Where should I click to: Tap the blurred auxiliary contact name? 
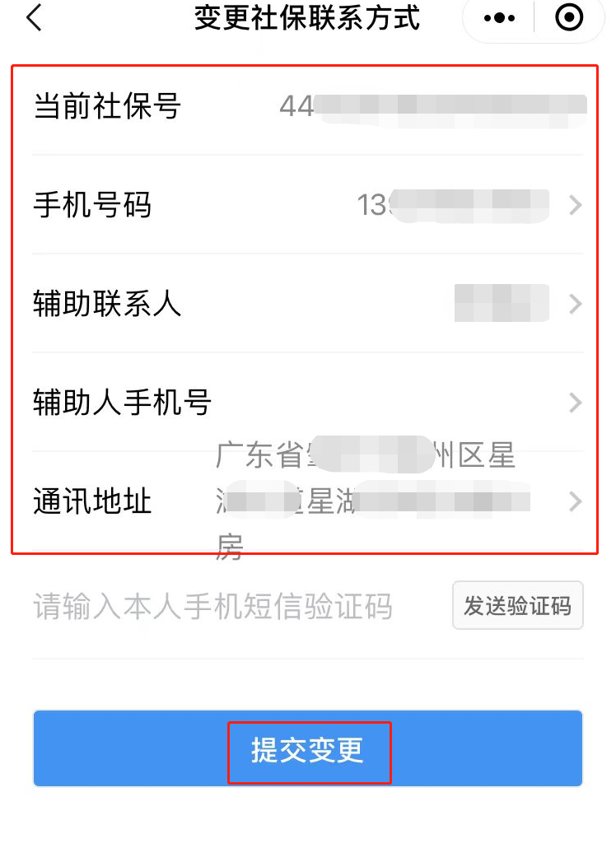tap(502, 303)
